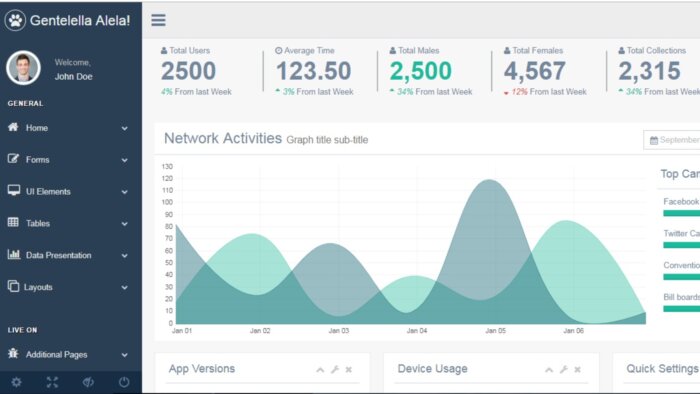700x394 pixels.
Task: Click the Forms edit icon
Action: [x=13, y=159]
